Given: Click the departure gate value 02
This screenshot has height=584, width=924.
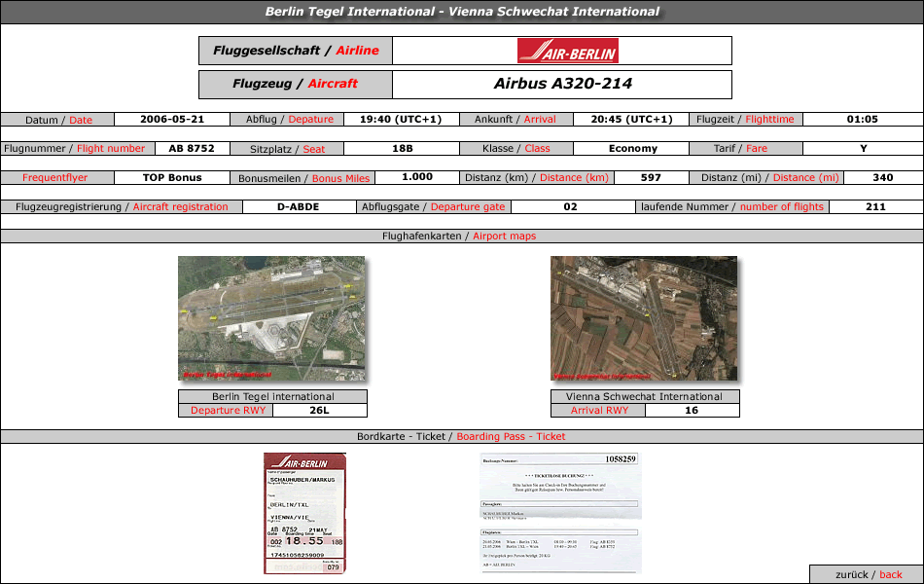Looking at the screenshot, I should pyautogui.click(x=570, y=207).
